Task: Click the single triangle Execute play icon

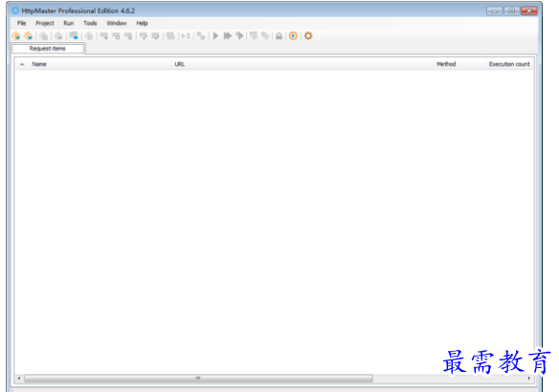Action: coord(215,36)
